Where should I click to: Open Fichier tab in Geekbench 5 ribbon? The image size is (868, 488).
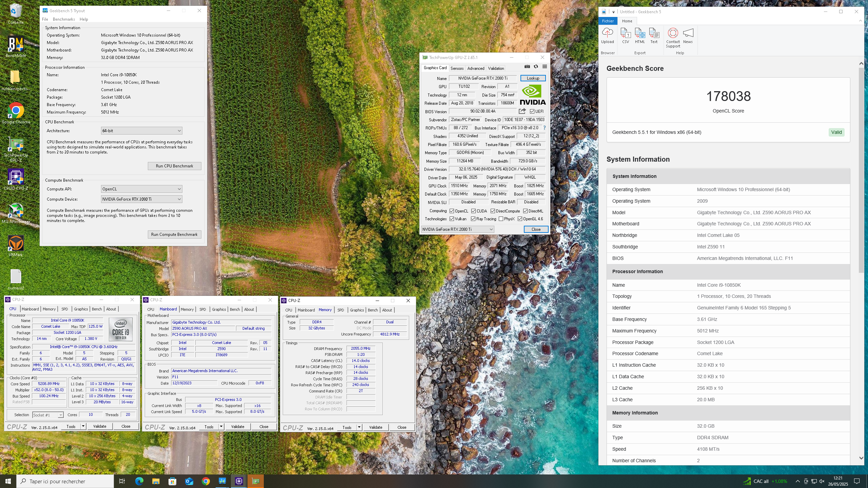(608, 21)
